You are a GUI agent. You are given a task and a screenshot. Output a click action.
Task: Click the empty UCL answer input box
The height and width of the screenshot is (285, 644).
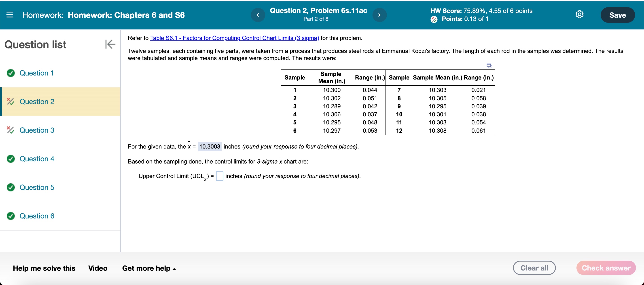pyautogui.click(x=220, y=176)
